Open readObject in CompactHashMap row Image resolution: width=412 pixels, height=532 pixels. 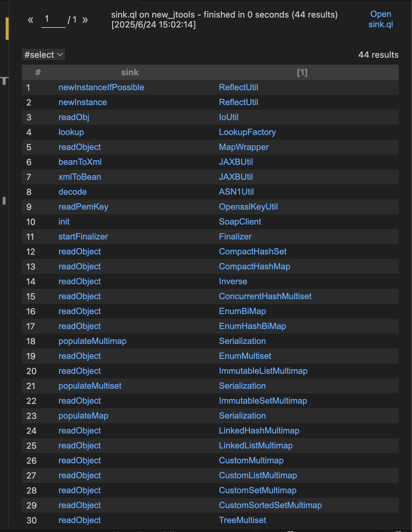(80, 266)
